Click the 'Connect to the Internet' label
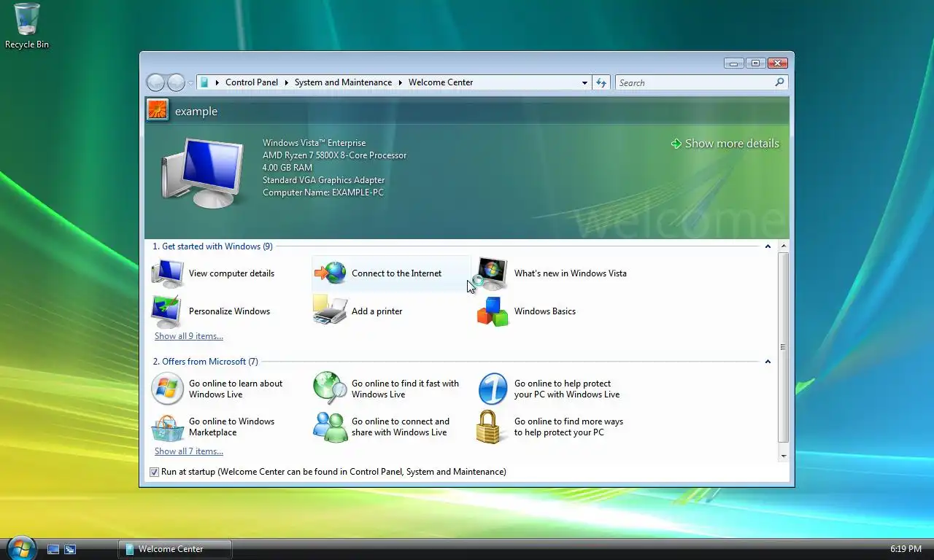Image resolution: width=934 pixels, height=560 pixels. coord(396,273)
